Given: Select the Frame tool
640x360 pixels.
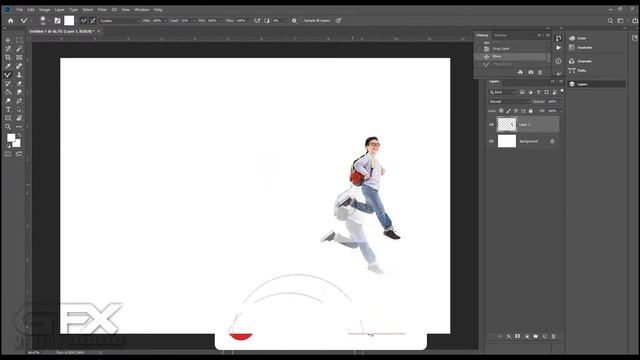Looking at the screenshot, I should pyautogui.click(x=19, y=58).
